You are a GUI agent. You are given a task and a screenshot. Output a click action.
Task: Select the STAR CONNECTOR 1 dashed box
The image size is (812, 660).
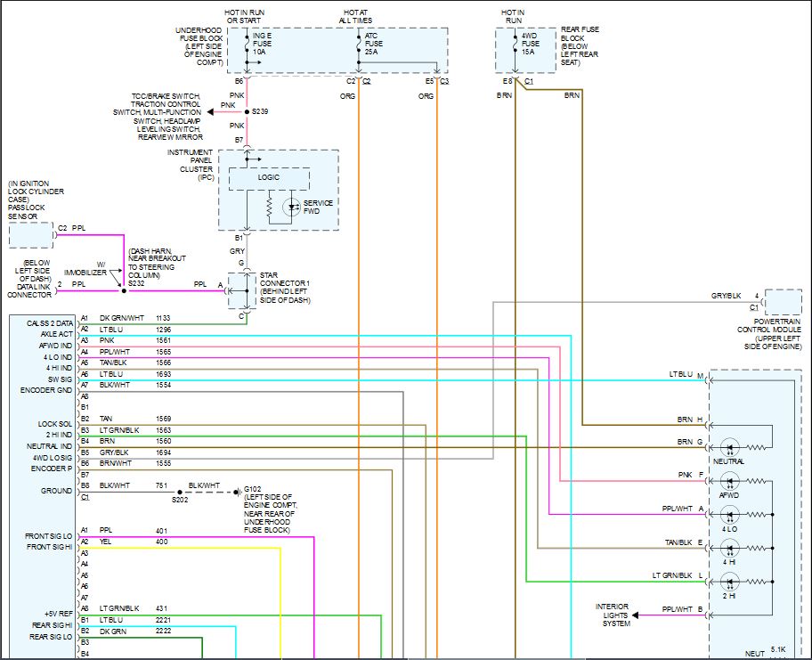point(242,291)
